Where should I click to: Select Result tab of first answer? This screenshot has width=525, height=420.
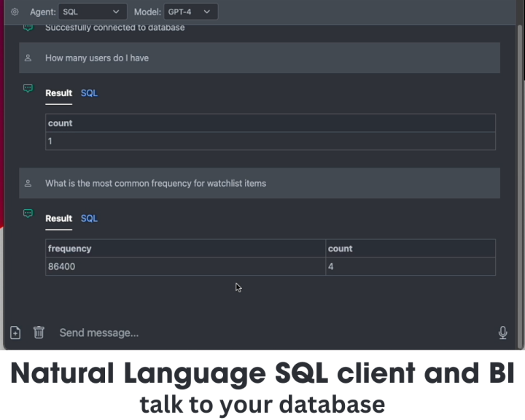[58, 93]
